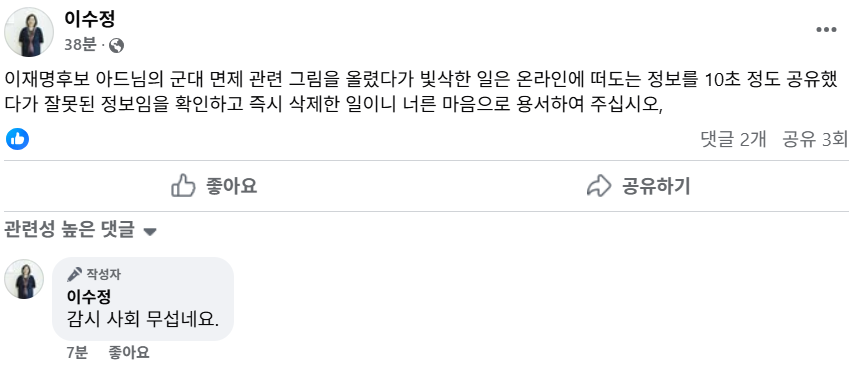Screen dimensions: 853x366
Task: Open commenter avatar next to the comment
Action: pos(24,279)
